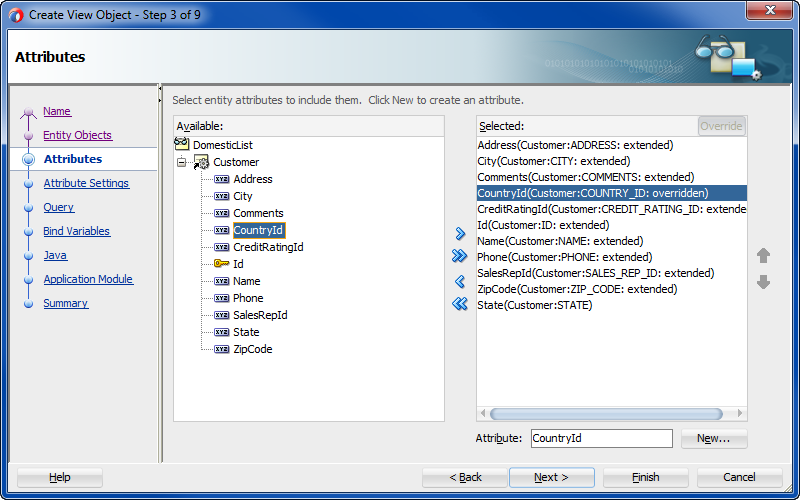The width and height of the screenshot is (800, 500).
Task: Select City(Customer:CITY: extended) in Selected list
Action: point(612,161)
